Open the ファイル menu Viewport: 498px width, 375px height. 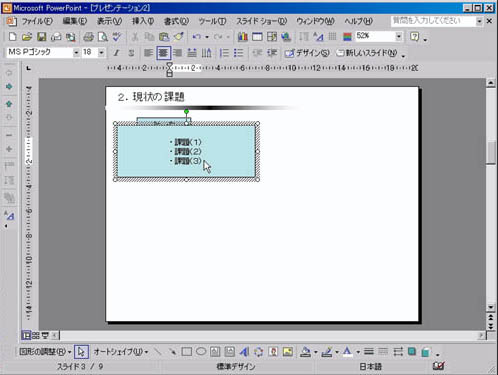pos(37,21)
